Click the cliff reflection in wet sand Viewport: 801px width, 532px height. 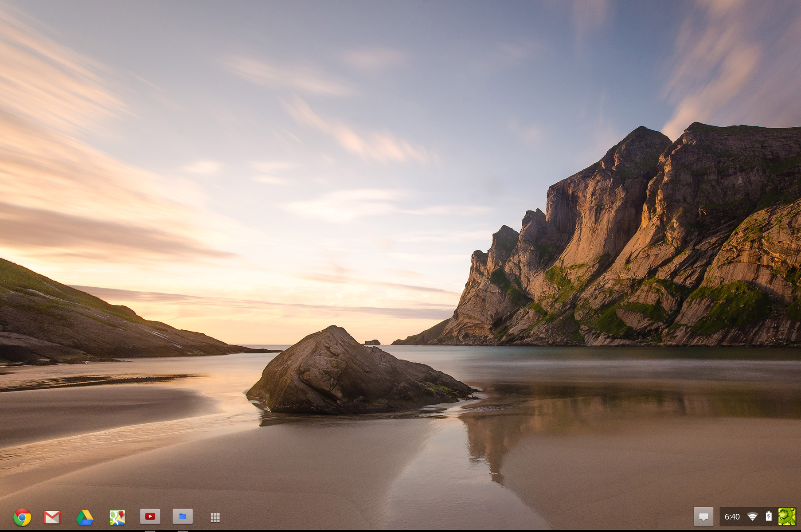(492, 443)
